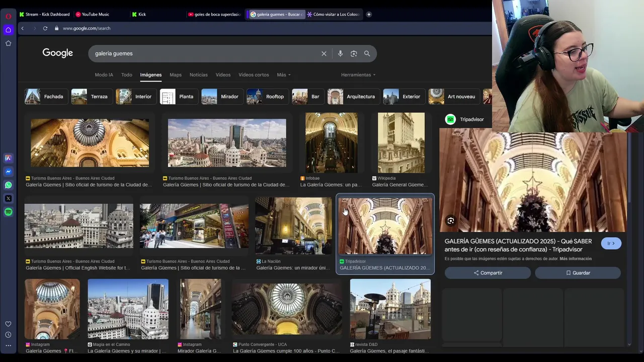Go back with the browser back arrow

(22, 28)
